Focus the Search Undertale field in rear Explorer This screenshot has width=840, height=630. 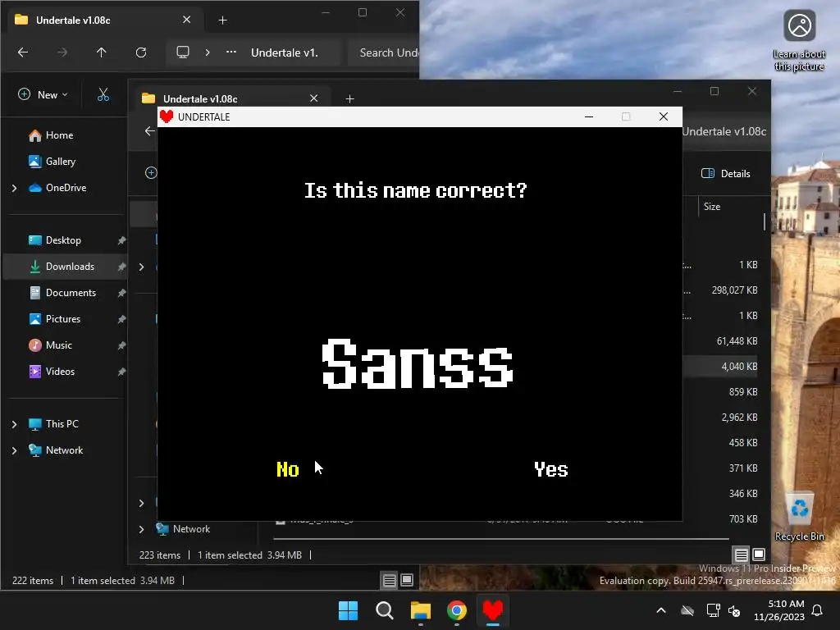384,52
